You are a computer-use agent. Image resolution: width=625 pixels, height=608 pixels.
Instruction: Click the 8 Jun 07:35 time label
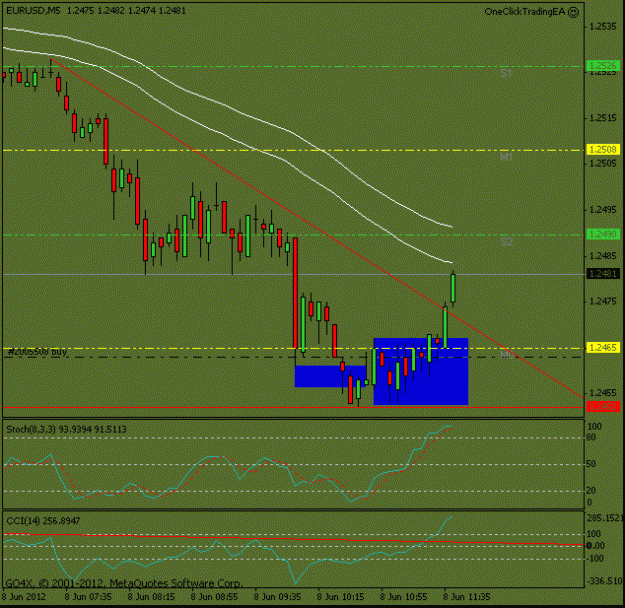pos(88,597)
